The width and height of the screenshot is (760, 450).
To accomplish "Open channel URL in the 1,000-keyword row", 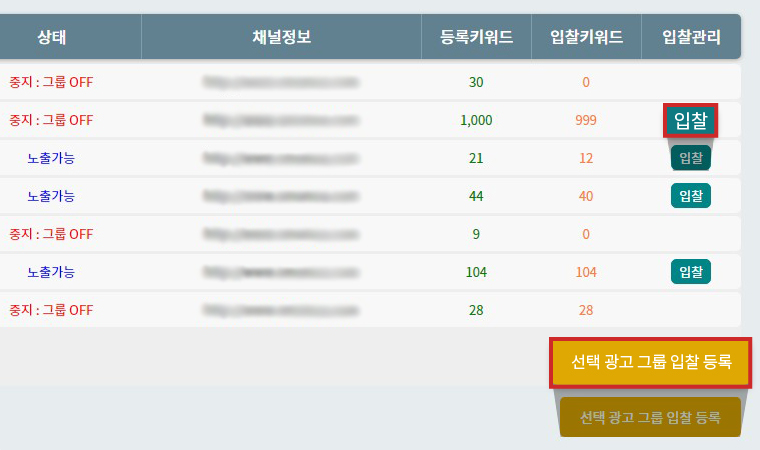I will click(x=280, y=120).
